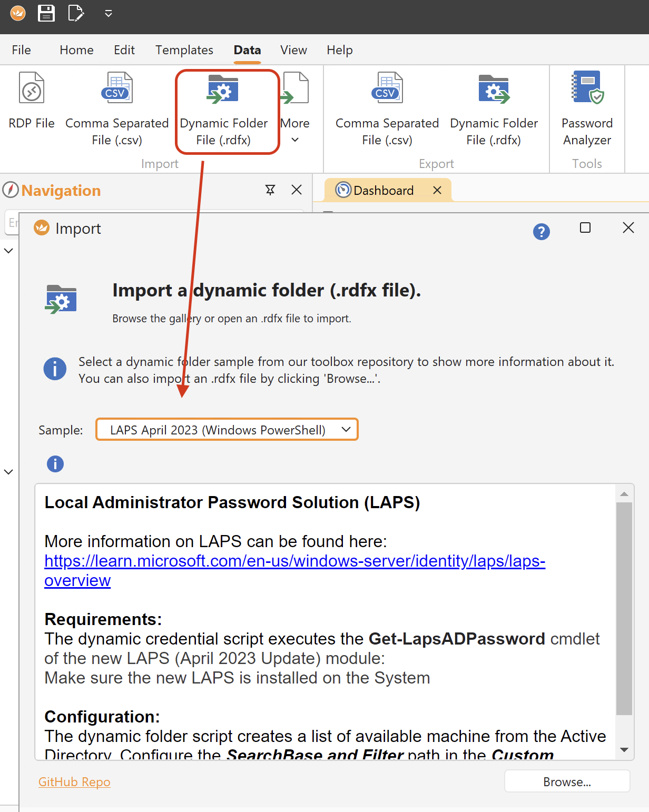Click the blue help question mark icon
The height and width of the screenshot is (812, 649).
click(541, 231)
